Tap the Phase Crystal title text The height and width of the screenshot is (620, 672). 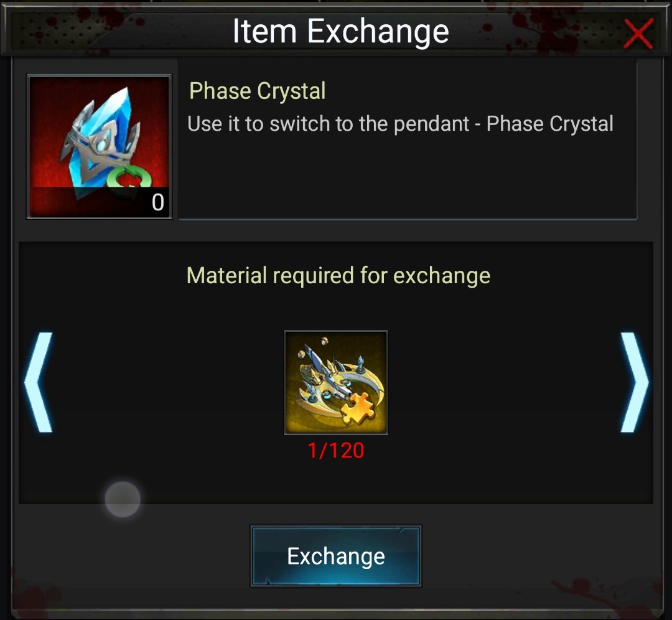(258, 91)
